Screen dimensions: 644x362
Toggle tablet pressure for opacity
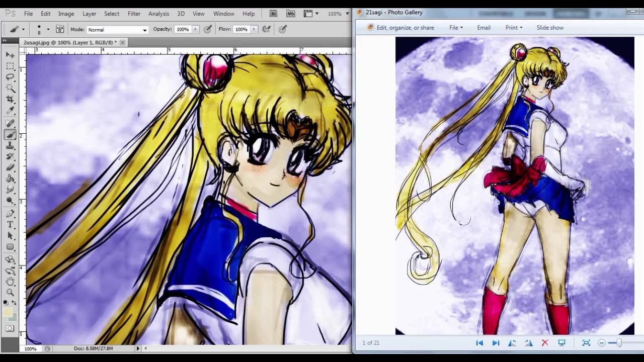[x=207, y=29]
